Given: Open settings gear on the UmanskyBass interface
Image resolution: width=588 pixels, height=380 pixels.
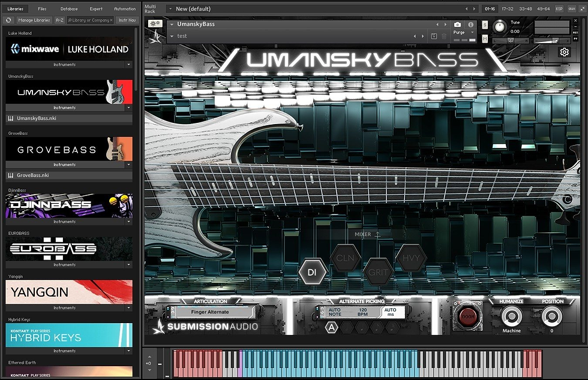Looking at the screenshot, I should click(564, 52).
